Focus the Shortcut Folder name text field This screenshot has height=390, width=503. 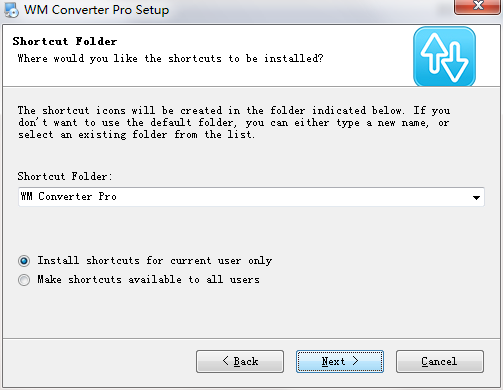(x=243, y=197)
